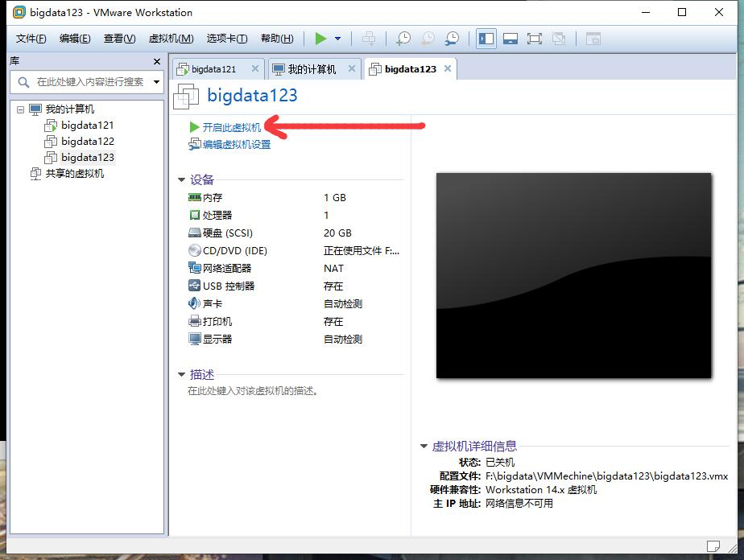Click the 20 GB hard disk value
The image size is (744, 560).
(x=337, y=233)
